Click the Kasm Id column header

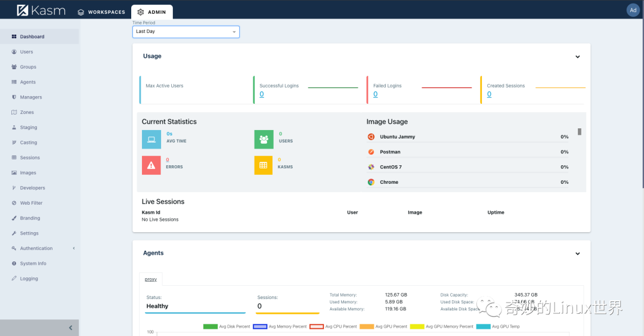point(151,212)
